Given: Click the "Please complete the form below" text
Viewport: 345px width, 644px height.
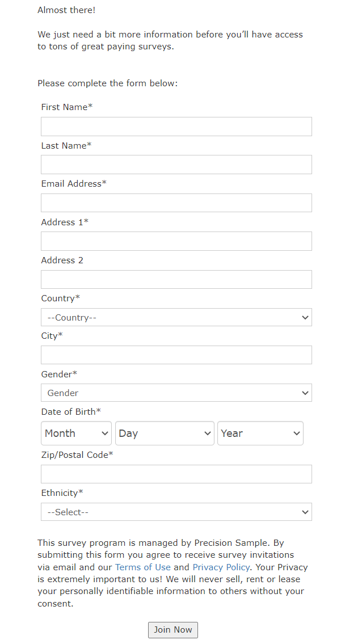Looking at the screenshot, I should pyautogui.click(x=107, y=83).
